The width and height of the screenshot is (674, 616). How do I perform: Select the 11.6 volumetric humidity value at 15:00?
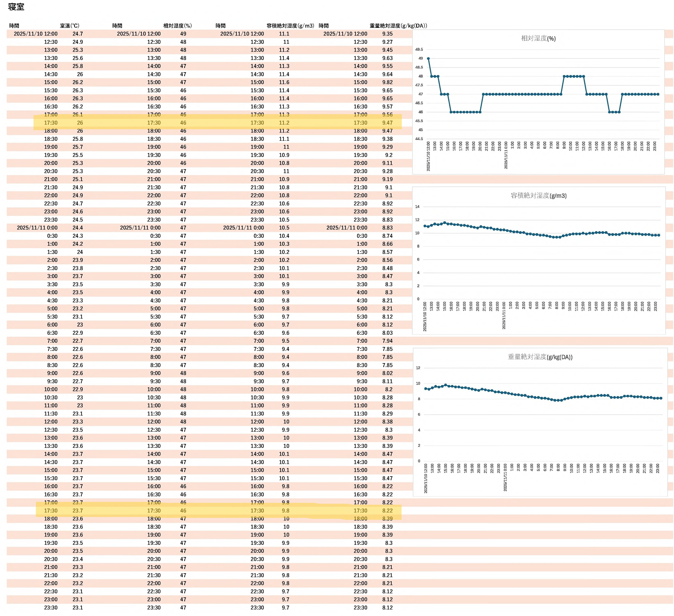coord(284,82)
